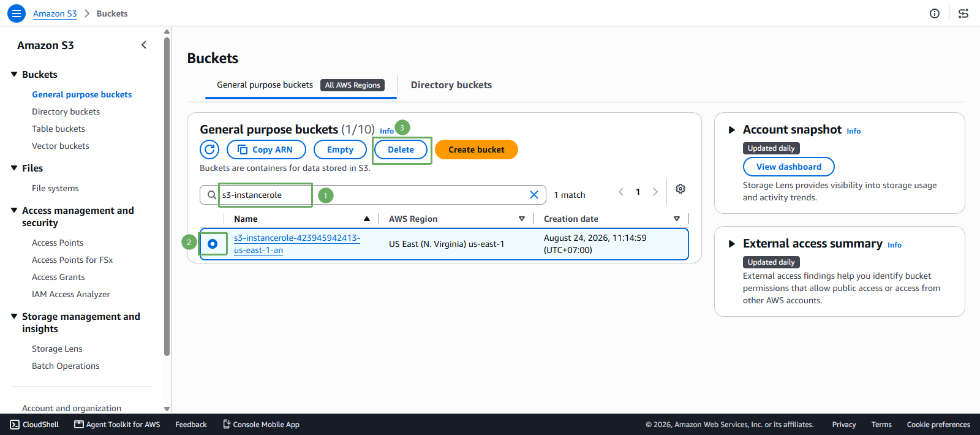
Task: Collapse the Amazon S3 side navigation
Action: 144,45
